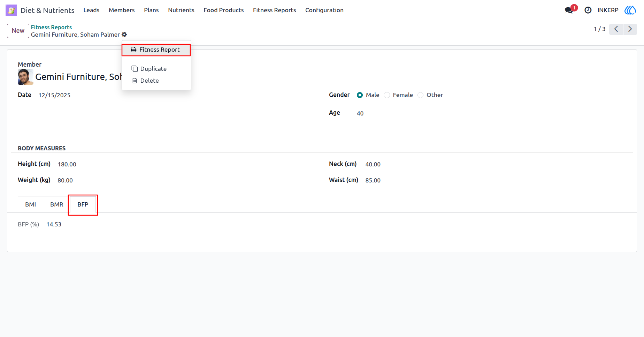Click the Diet & Nutrients title

(47, 10)
